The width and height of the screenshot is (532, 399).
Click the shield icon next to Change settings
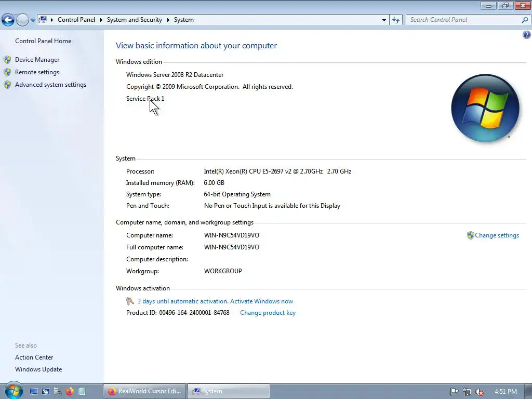[x=470, y=235]
